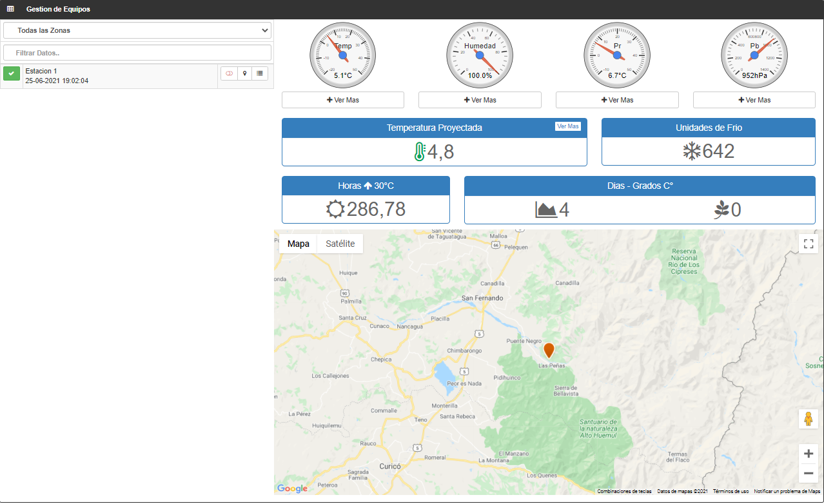The image size is (824, 504).
Task: Open the list icon for Estacion 1
Action: [260, 73]
